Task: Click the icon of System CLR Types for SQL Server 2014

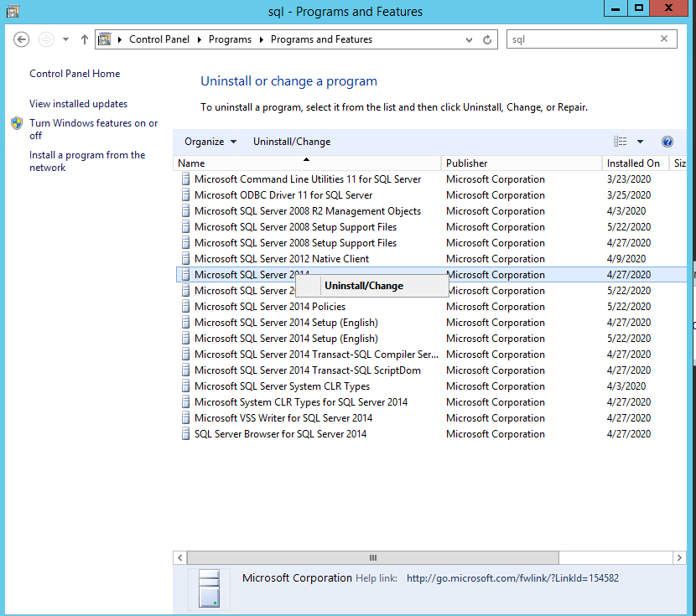Action: (x=185, y=402)
